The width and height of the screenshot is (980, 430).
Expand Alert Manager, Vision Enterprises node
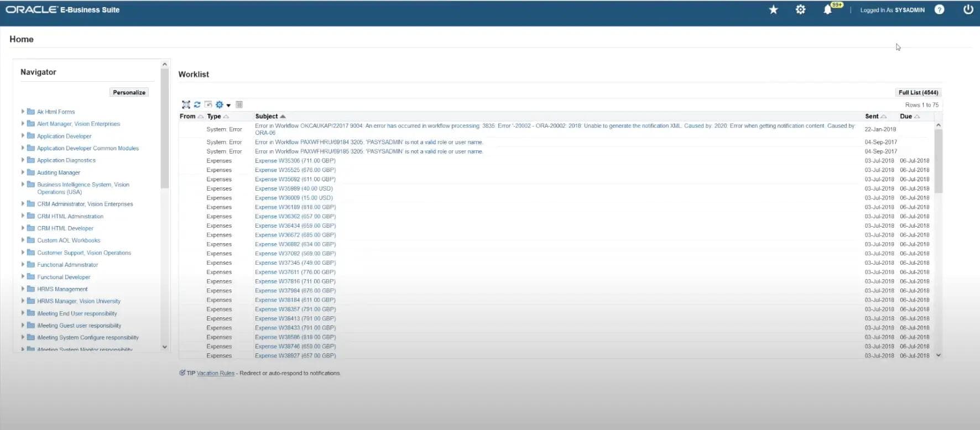pyautogui.click(x=23, y=124)
